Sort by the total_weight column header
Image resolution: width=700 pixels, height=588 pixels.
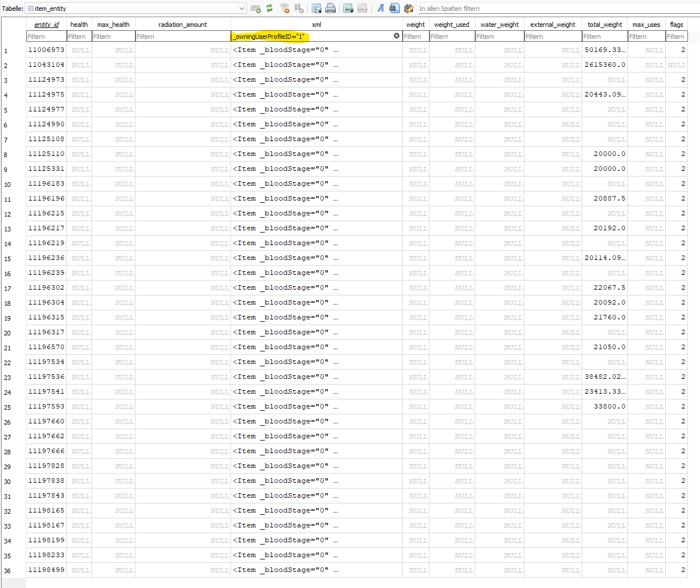[x=604, y=25]
